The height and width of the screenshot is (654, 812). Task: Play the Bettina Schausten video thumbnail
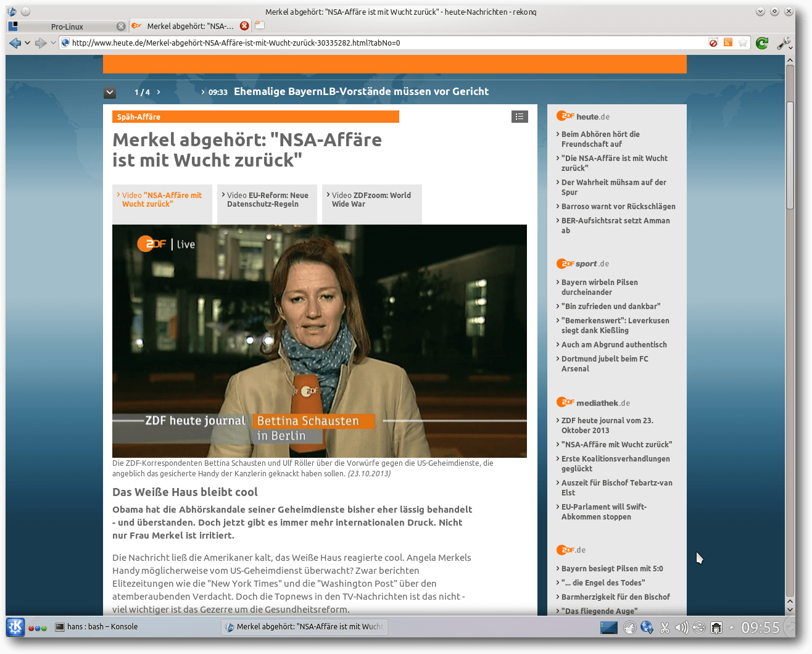[320, 341]
